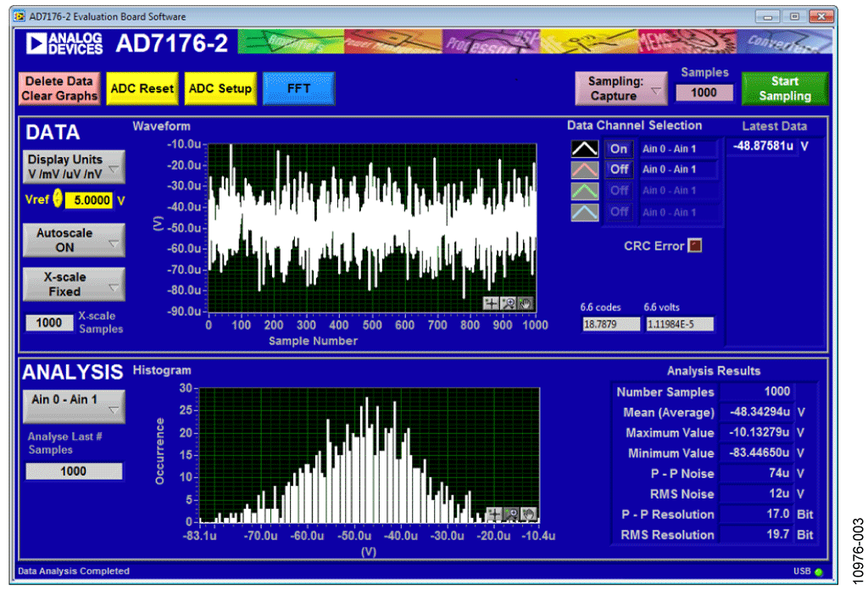
Task: Close the AD7176-2 Evaluation Board Software window
Action: click(x=821, y=17)
